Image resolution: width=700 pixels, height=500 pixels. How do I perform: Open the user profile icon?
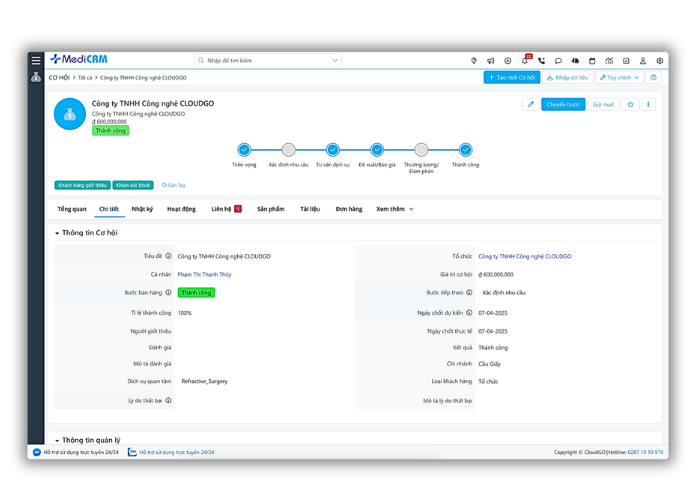coord(643,61)
